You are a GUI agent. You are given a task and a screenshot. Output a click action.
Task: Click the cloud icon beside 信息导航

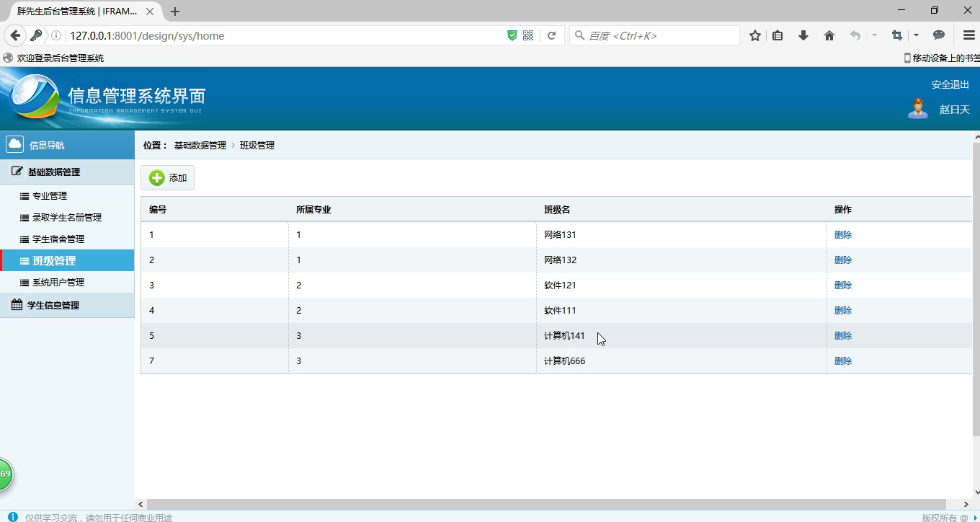click(x=15, y=144)
